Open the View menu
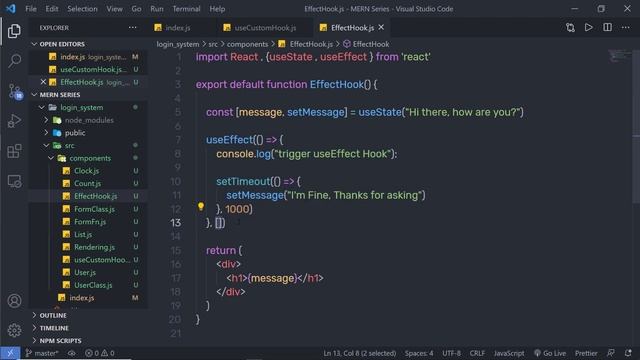 click(115, 9)
